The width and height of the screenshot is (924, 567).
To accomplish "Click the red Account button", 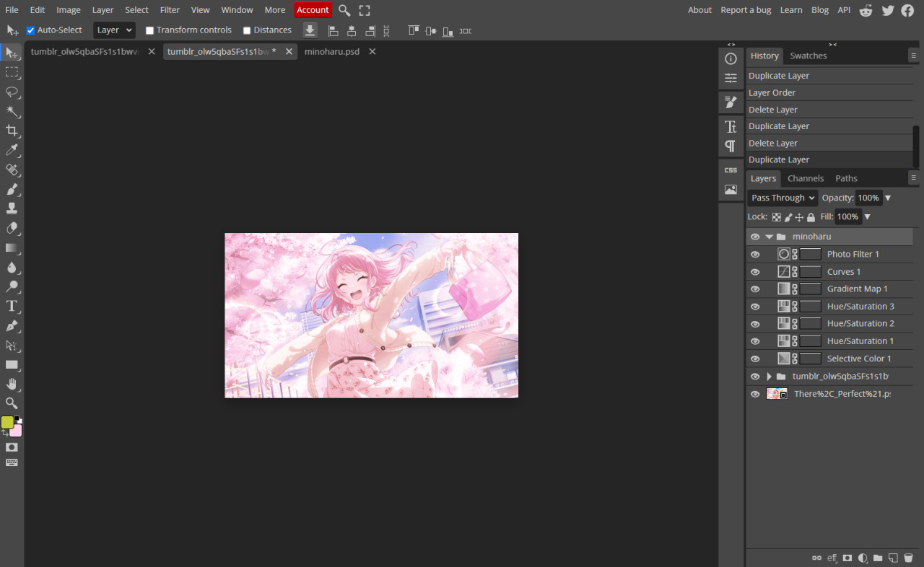I will 313,10.
